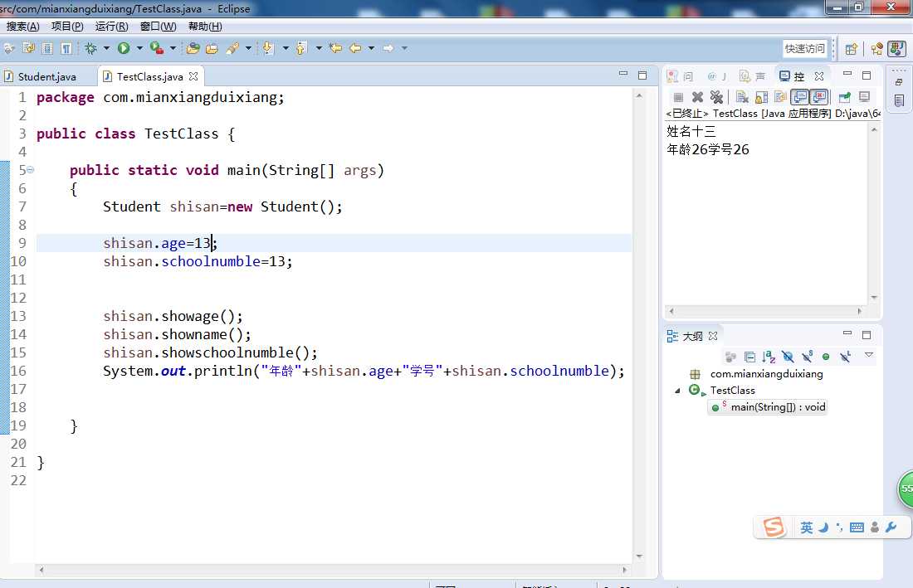Click Remove All Terminated Launches (double X) icon
Viewport: 913px width, 588px height.
point(717,97)
